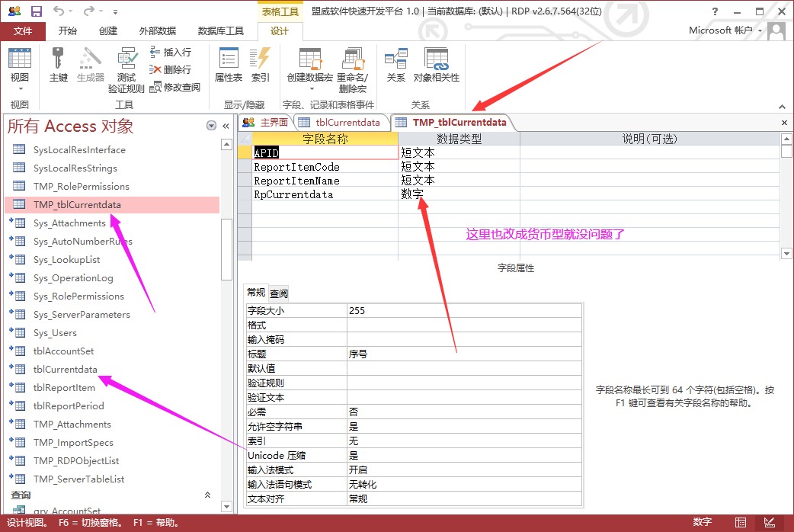The image size is (794, 532).
Task: Open the View (视图) dropdown button
Action: click(x=20, y=71)
